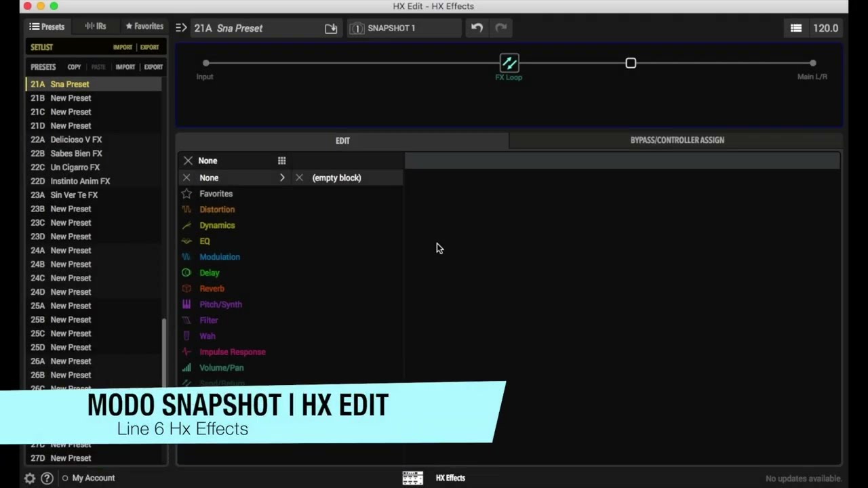Click the Delay clock icon
This screenshot has width=868, height=488.
click(x=186, y=272)
